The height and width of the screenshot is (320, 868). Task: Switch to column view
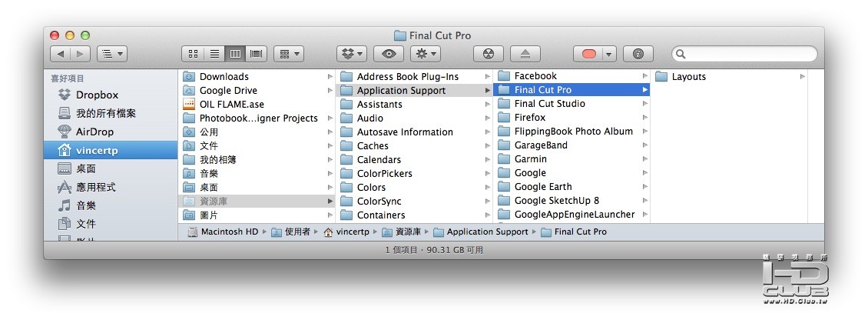pyautogui.click(x=235, y=54)
